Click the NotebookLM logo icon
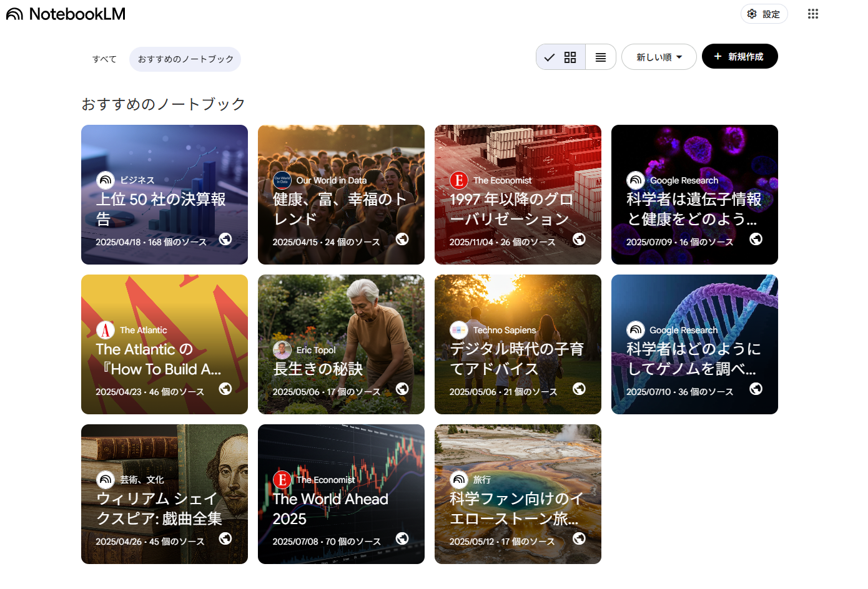This screenshot has height=589, width=868. click(14, 14)
